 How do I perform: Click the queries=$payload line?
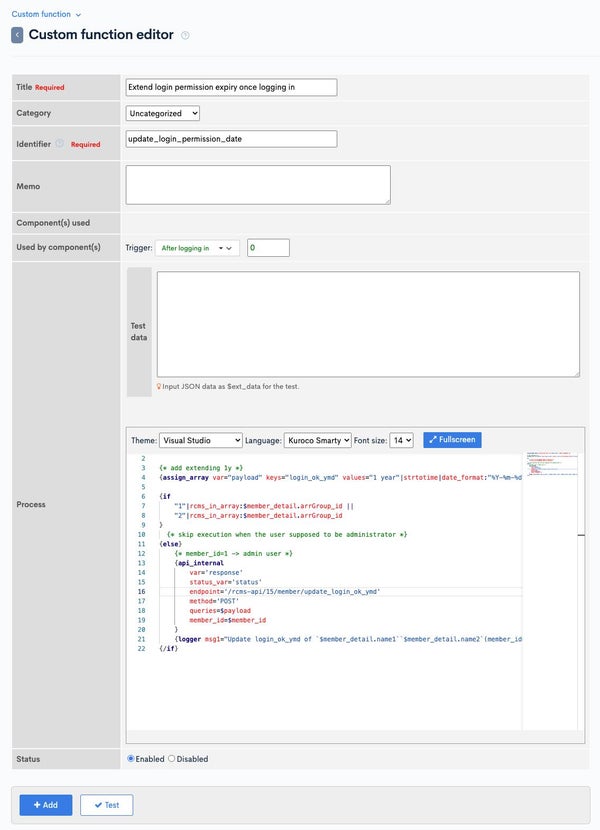(x=220, y=611)
